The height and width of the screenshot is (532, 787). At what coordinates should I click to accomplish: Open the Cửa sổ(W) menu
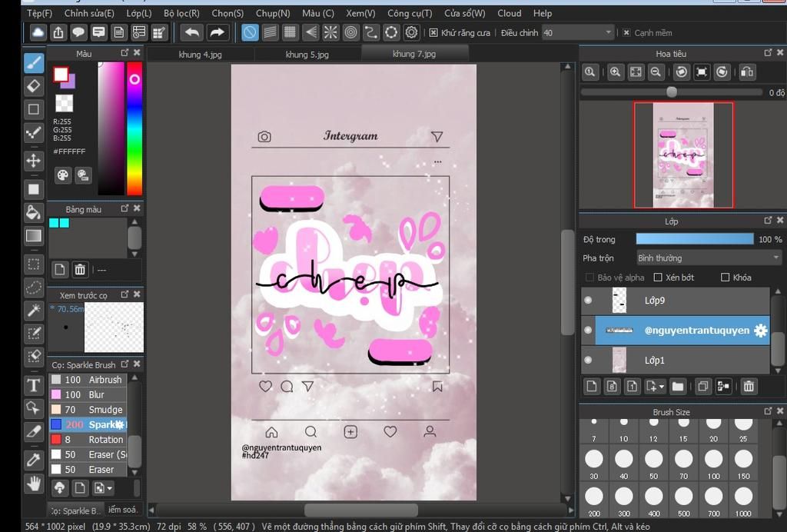coord(465,14)
